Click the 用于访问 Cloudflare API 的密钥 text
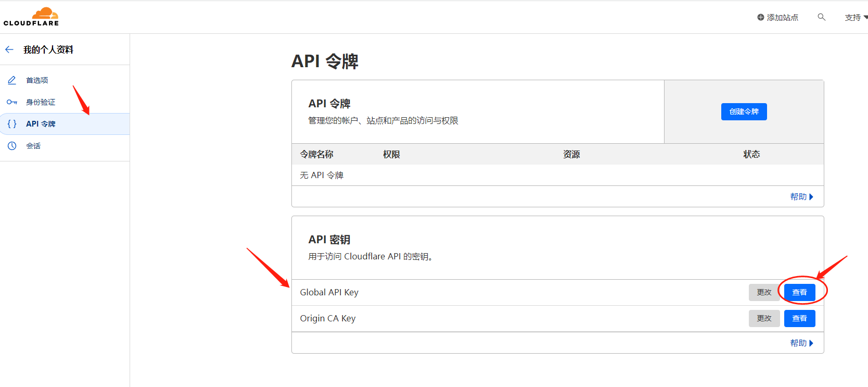 click(371, 256)
